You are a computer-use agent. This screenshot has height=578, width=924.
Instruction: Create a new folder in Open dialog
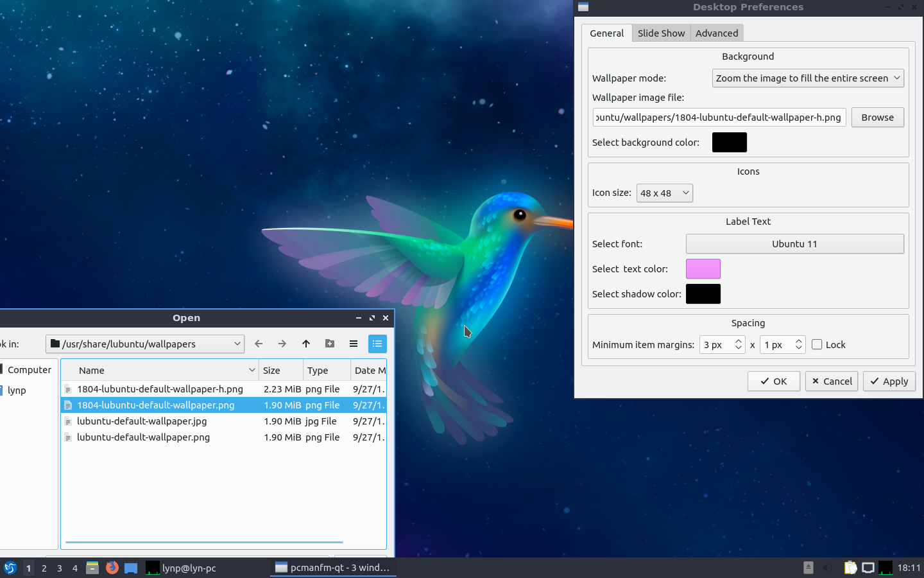coord(330,344)
